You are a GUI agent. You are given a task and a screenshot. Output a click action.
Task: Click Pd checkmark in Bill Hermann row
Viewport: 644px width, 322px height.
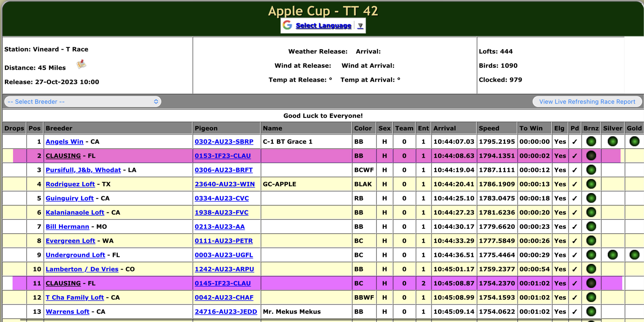[x=574, y=227]
